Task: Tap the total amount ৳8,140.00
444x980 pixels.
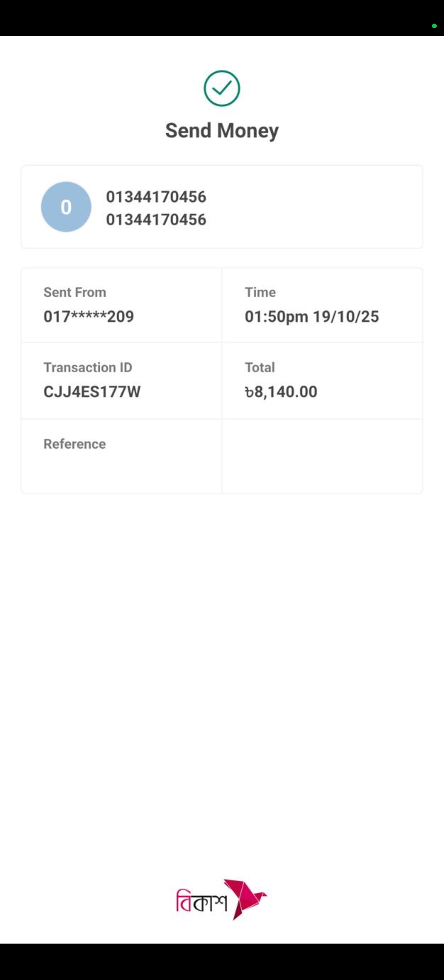Action: (x=281, y=392)
